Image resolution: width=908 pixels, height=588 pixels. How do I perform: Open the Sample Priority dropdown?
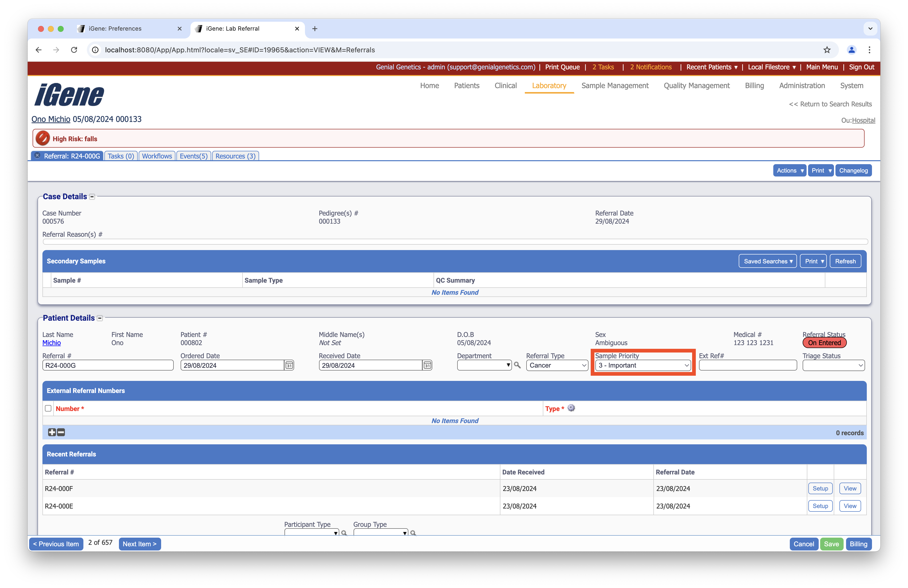pyautogui.click(x=643, y=365)
